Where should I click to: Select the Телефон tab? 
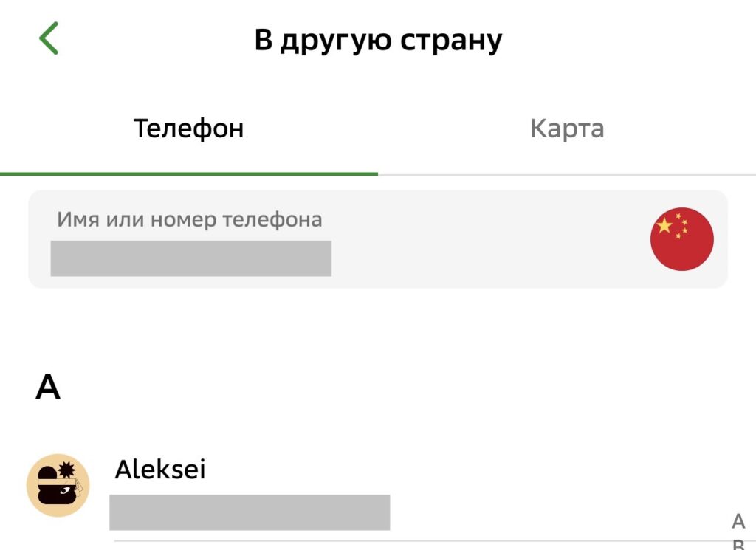tap(188, 128)
